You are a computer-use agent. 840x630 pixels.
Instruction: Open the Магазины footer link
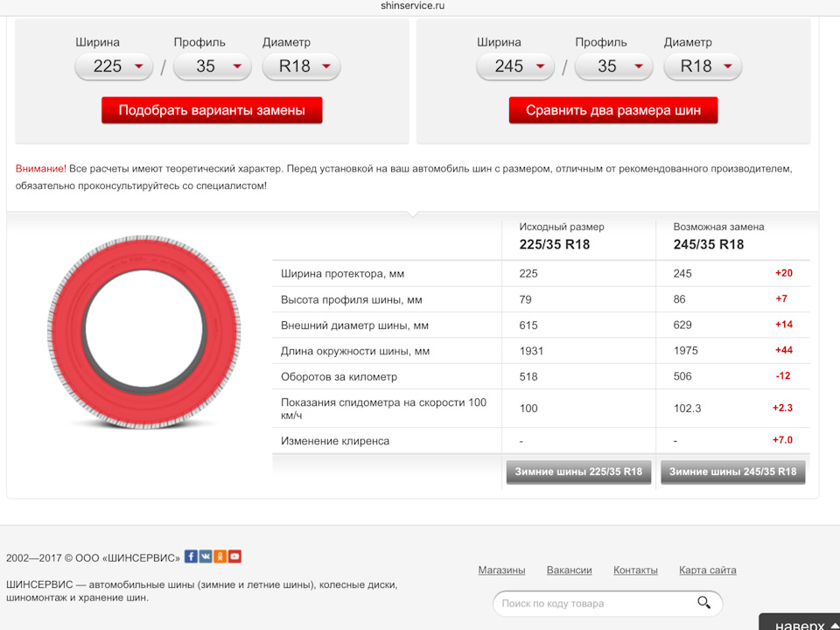(501, 570)
